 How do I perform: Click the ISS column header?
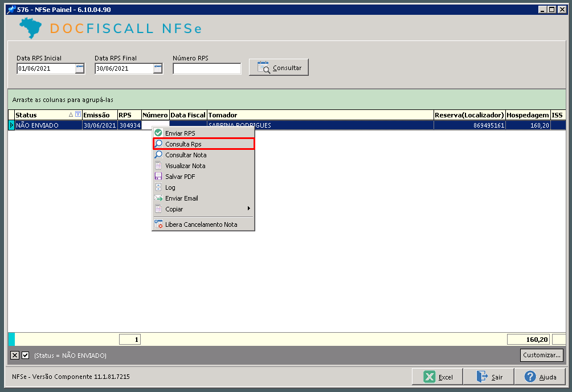[558, 115]
